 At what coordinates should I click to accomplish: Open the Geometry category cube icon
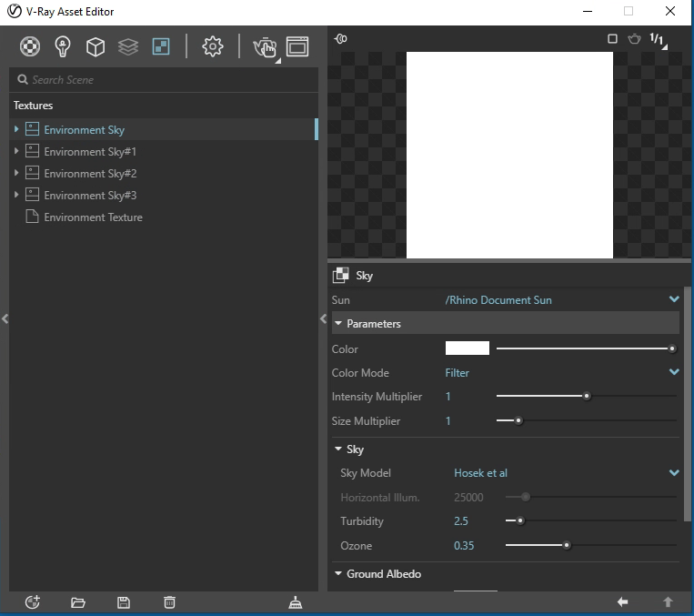pyautogui.click(x=96, y=46)
